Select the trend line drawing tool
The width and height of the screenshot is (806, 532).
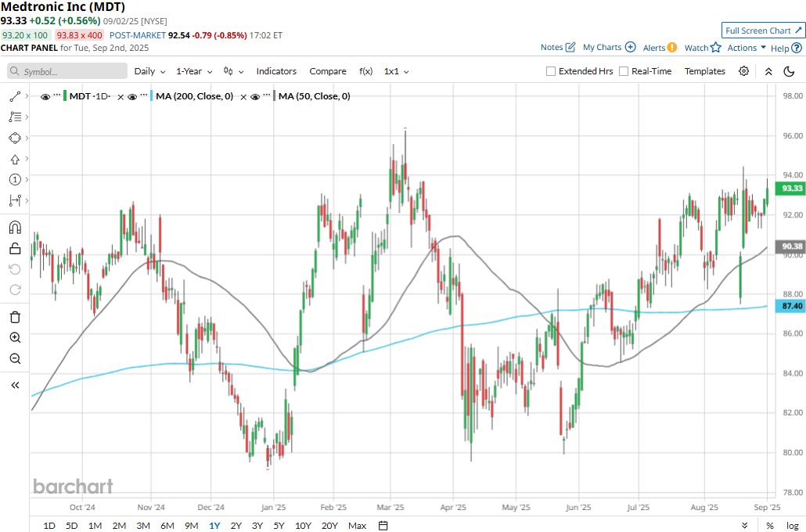[x=15, y=96]
